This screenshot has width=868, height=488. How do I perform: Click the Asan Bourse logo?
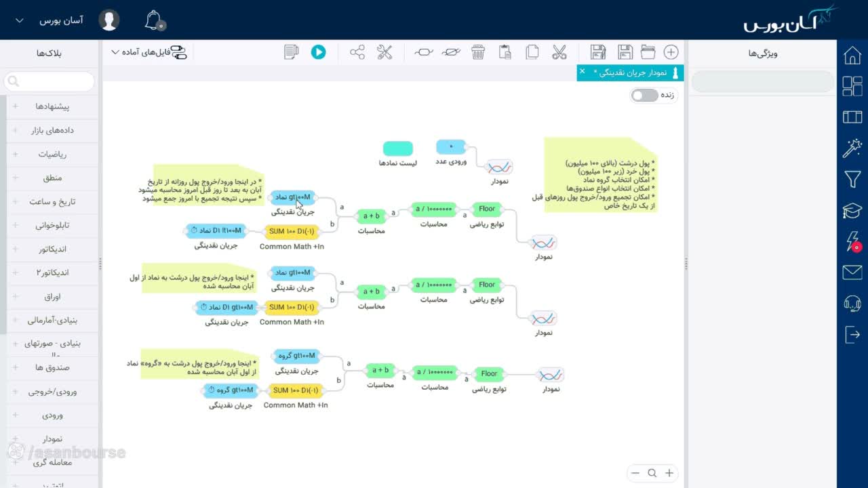pos(790,20)
